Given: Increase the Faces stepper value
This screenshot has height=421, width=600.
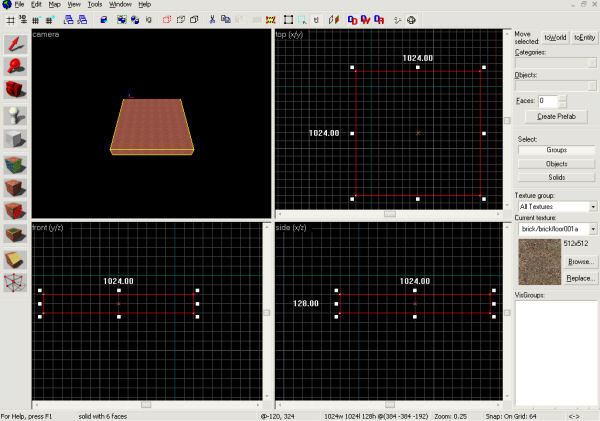Looking at the screenshot, I should [x=562, y=98].
